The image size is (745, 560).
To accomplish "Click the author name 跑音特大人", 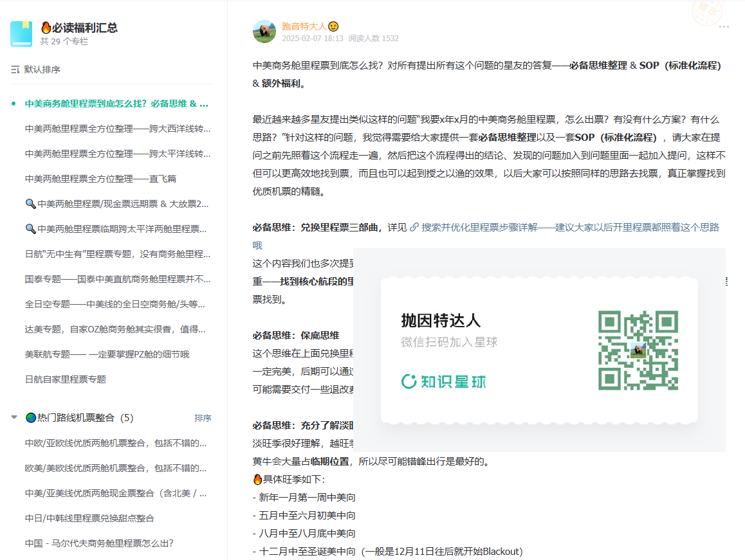I will (x=304, y=26).
